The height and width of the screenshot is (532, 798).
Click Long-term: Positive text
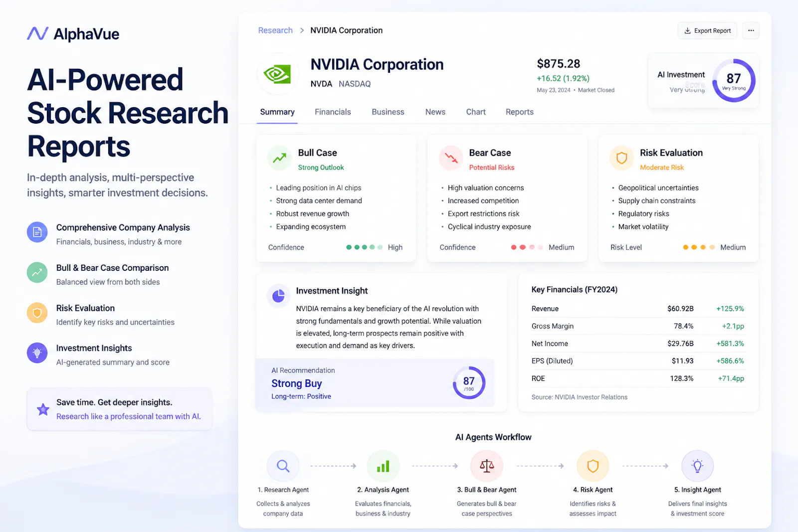point(301,396)
